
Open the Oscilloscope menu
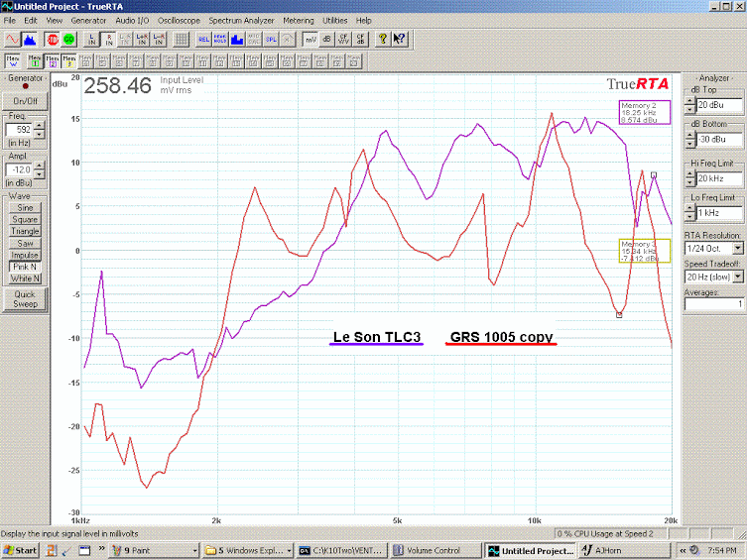[179, 21]
